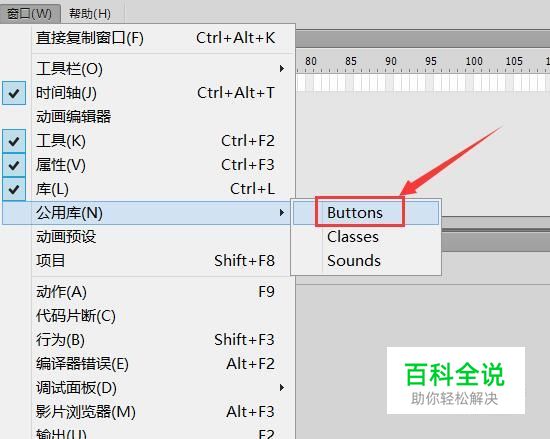Click frame 100 on the timeline ruler

click(x=474, y=61)
